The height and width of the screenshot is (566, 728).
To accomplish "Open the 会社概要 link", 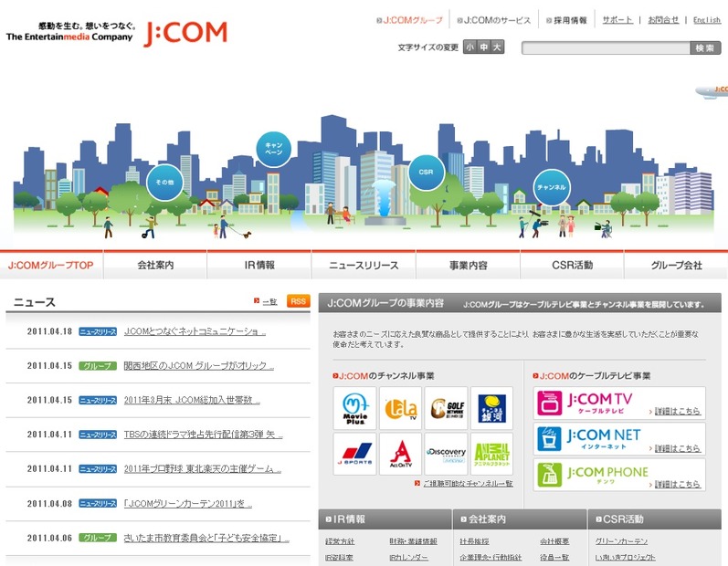I will coord(554,541).
